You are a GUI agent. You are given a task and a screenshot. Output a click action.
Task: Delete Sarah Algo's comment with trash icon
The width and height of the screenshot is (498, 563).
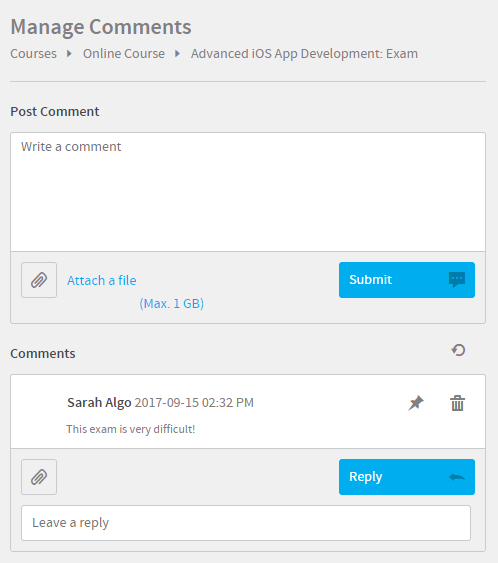coord(457,403)
